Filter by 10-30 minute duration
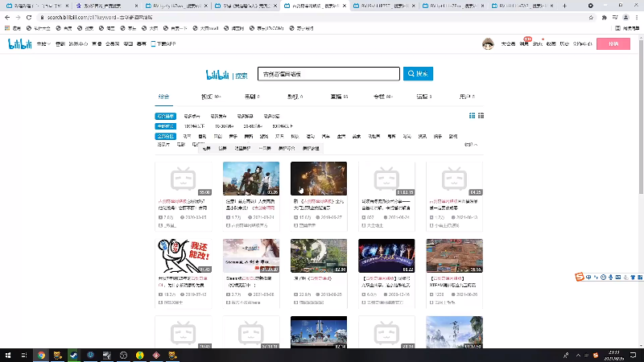Viewport: 644px width, 362px height. [224, 126]
